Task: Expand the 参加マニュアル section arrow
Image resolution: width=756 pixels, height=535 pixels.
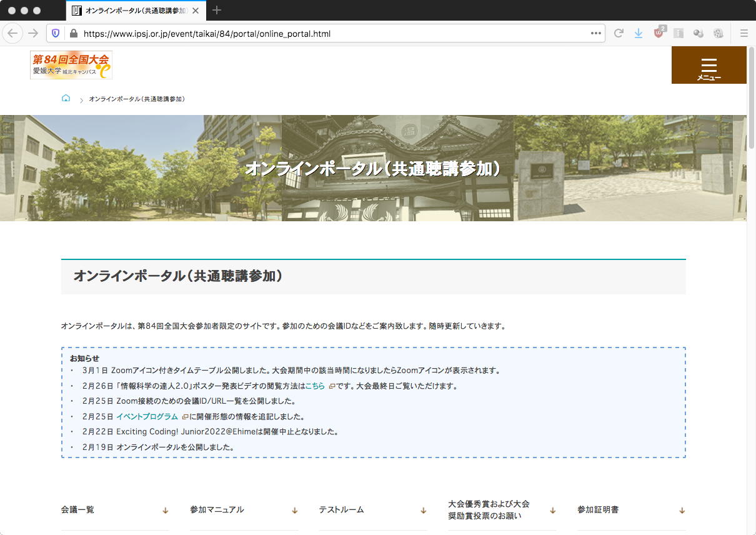Action: (294, 511)
